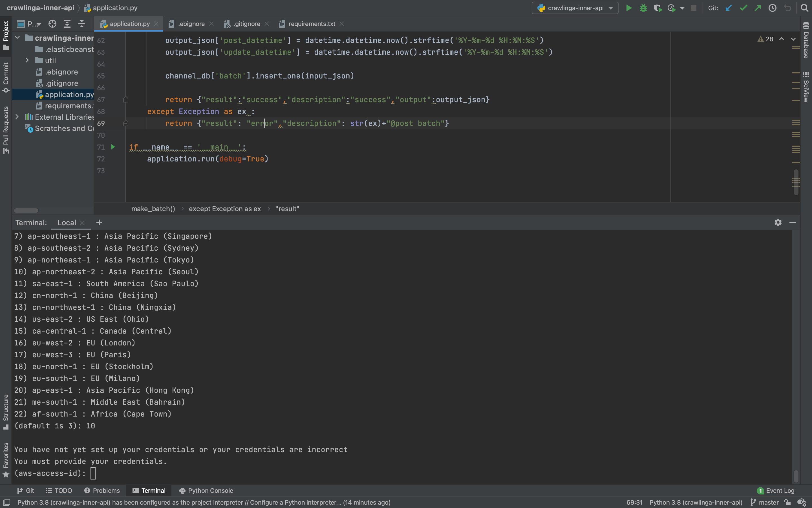Image resolution: width=812 pixels, height=508 pixels.
Task: Open the profiler run icon
Action: [x=671, y=8]
